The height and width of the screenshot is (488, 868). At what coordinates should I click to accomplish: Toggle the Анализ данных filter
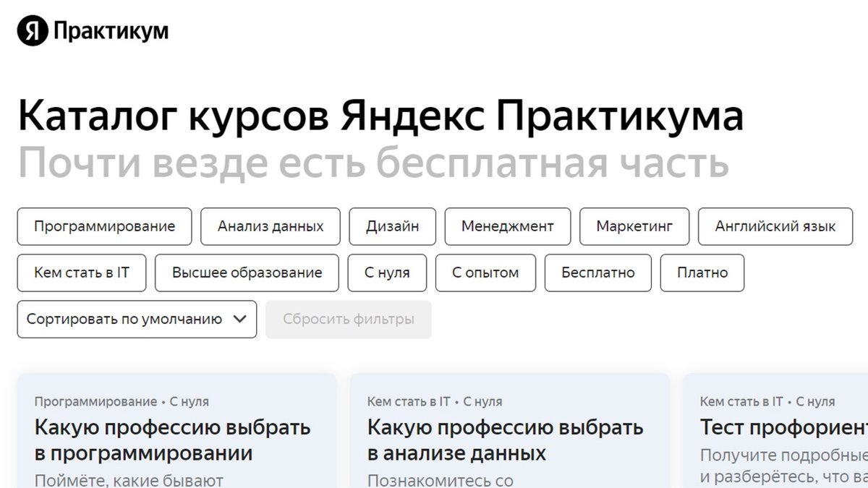(270, 226)
